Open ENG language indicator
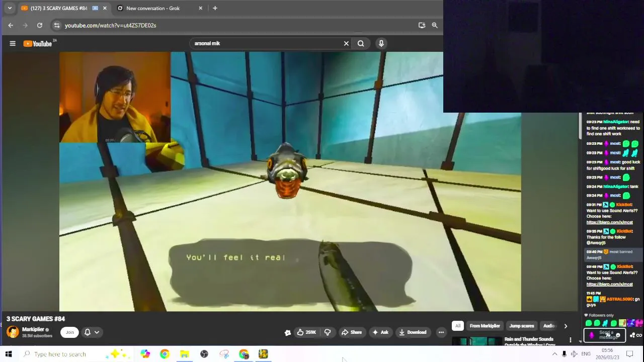 tap(586, 354)
